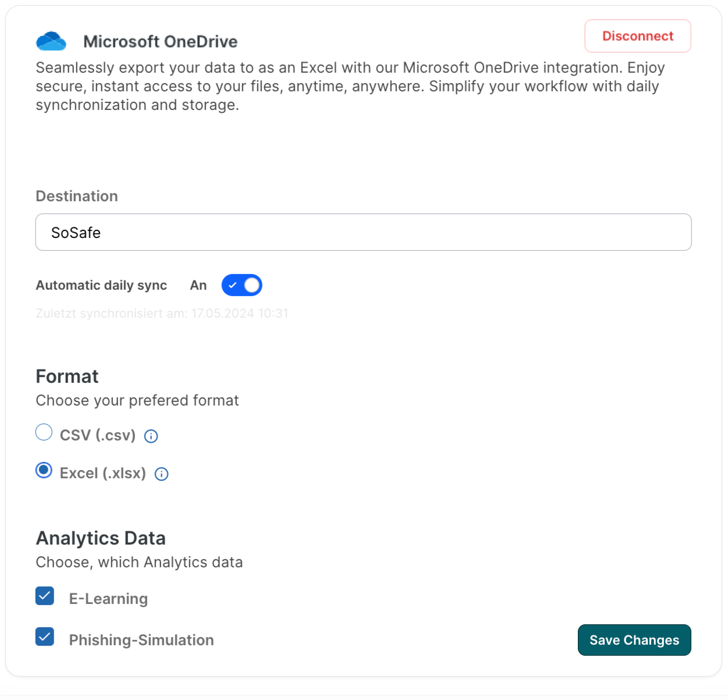Select the CSV (.csv) format option

(44, 432)
